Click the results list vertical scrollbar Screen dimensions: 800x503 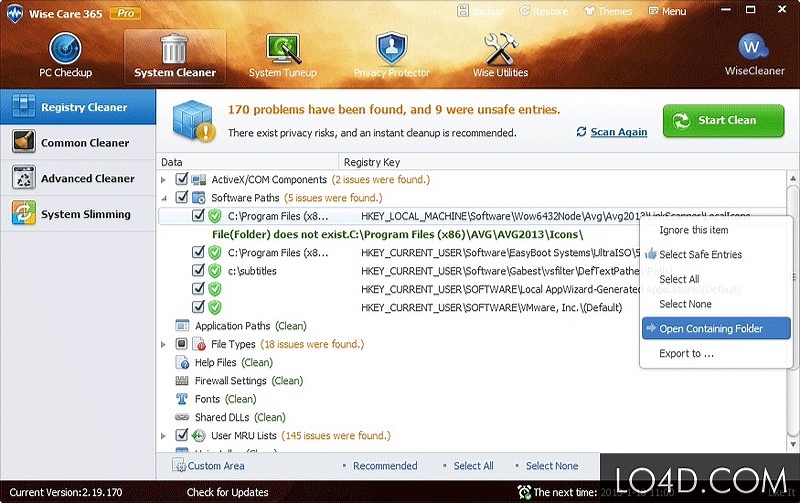pos(792,312)
